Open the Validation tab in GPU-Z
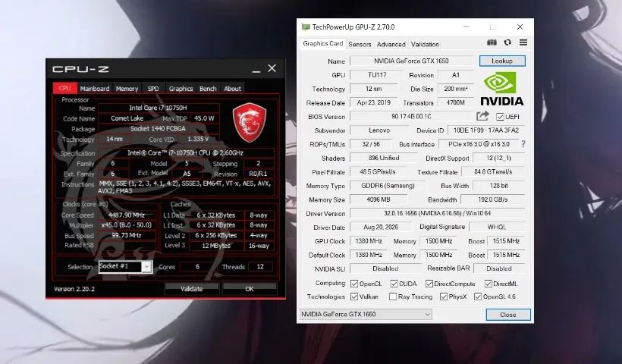622x364 pixels. 425,45
